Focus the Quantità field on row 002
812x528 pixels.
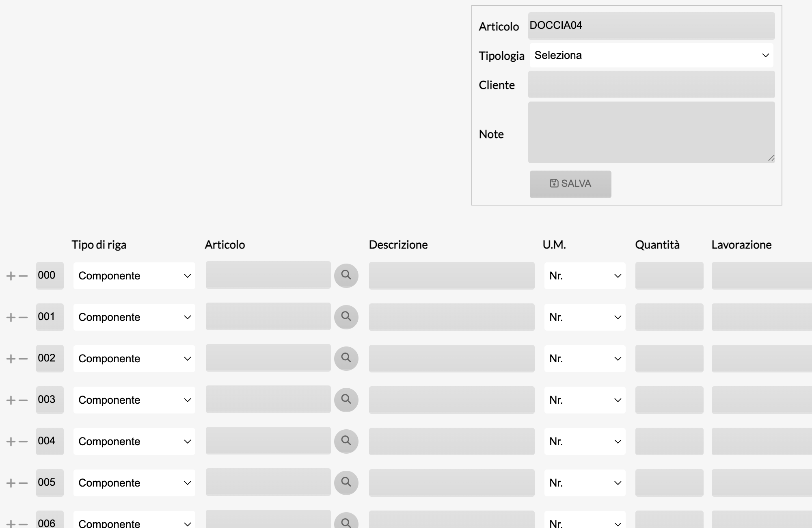669,358
